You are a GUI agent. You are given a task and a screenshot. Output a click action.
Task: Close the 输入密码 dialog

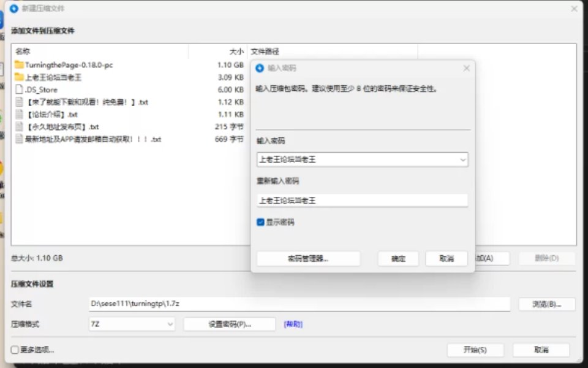pos(466,68)
